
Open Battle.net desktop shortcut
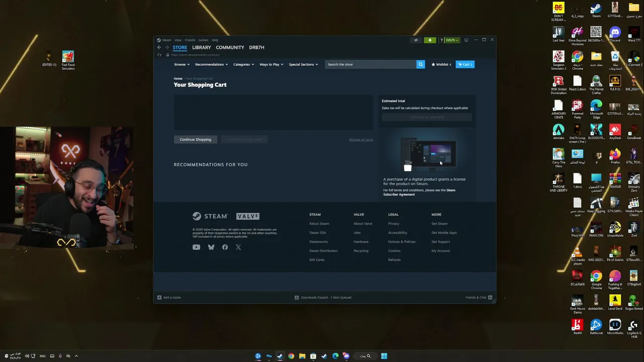596,327
